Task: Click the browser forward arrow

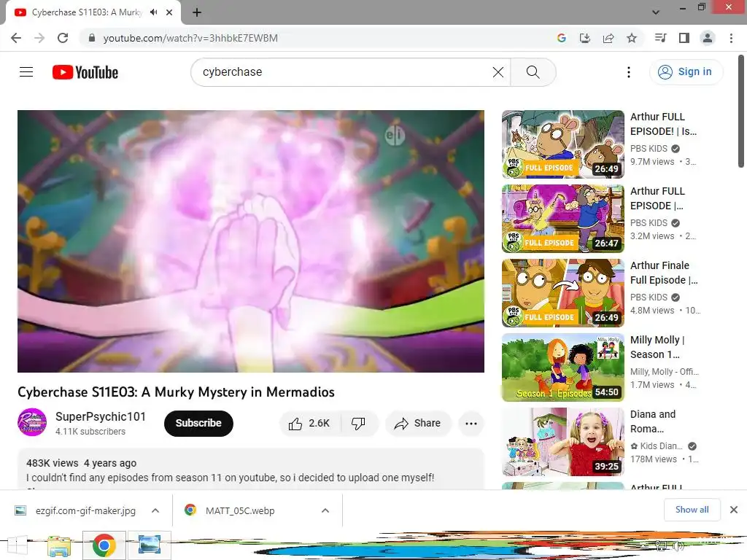Action: click(x=39, y=38)
